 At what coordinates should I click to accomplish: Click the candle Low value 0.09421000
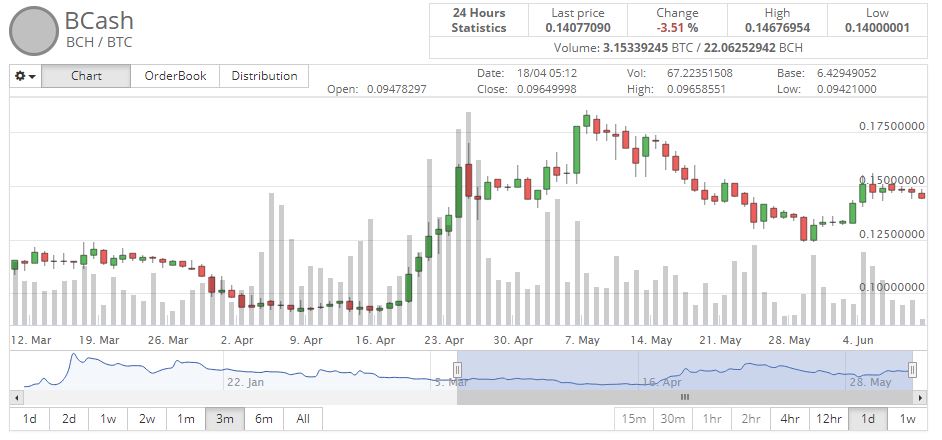point(846,89)
